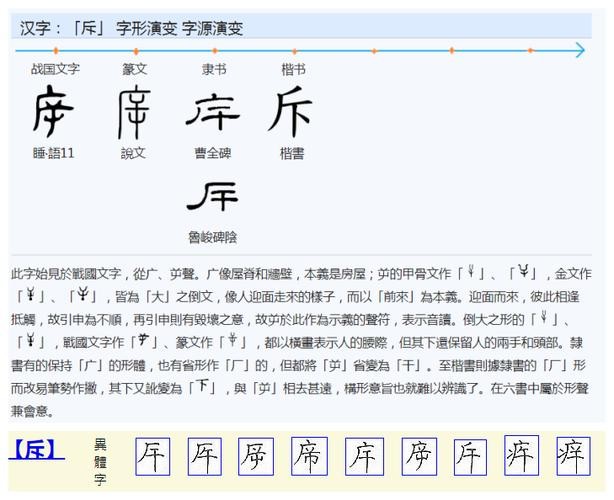Click the 汉字：「㡿」 title text
This screenshot has width=614, height=500.
(63, 28)
